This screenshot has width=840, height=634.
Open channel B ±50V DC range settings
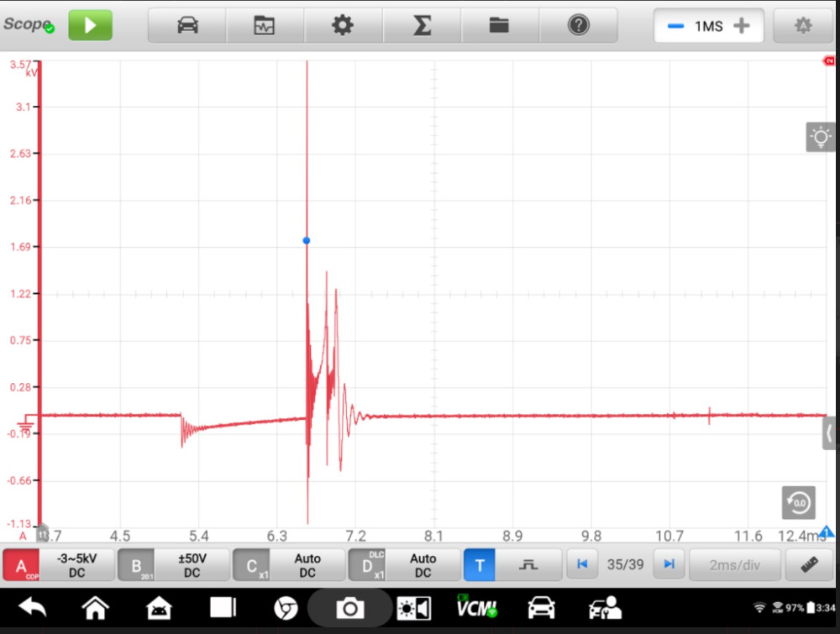tap(192, 565)
